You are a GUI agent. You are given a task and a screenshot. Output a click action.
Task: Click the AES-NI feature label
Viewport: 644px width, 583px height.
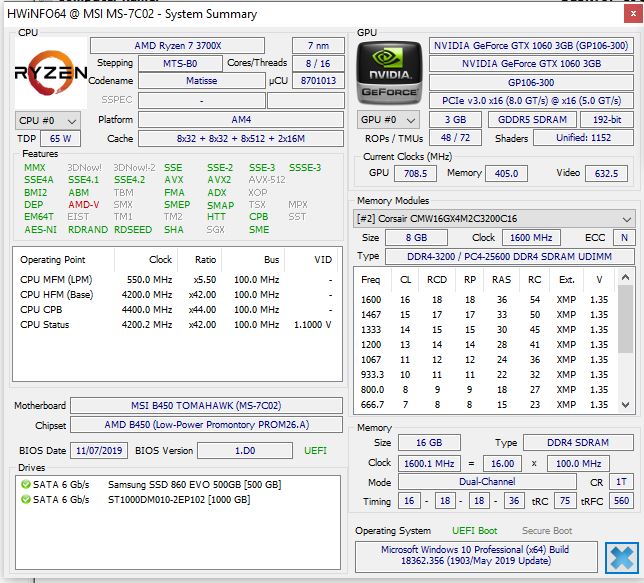coord(40,230)
